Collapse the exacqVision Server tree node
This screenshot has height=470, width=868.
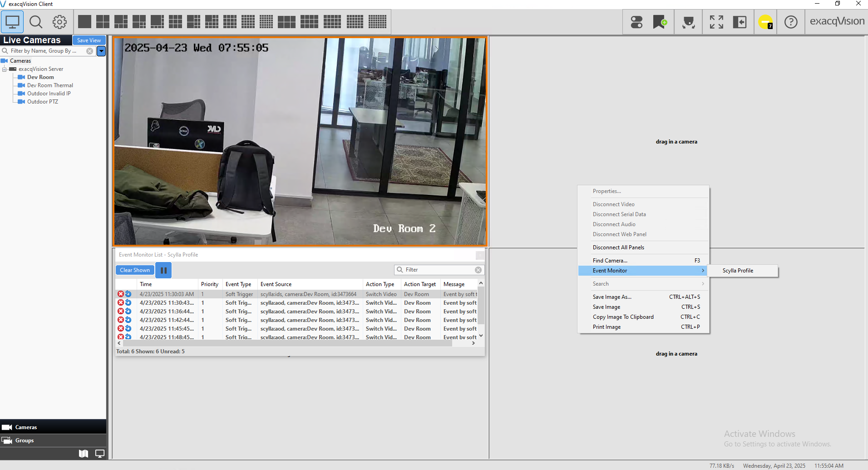click(x=5, y=69)
